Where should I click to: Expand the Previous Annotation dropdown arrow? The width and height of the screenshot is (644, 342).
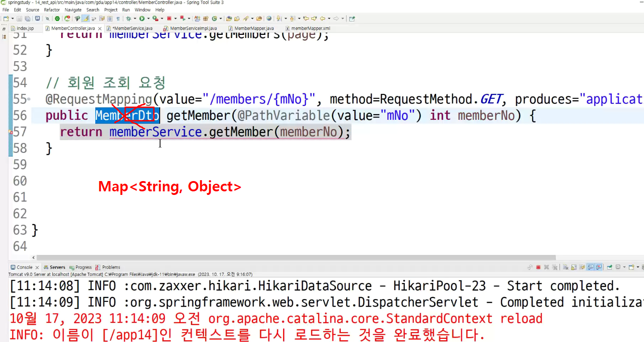click(298, 19)
